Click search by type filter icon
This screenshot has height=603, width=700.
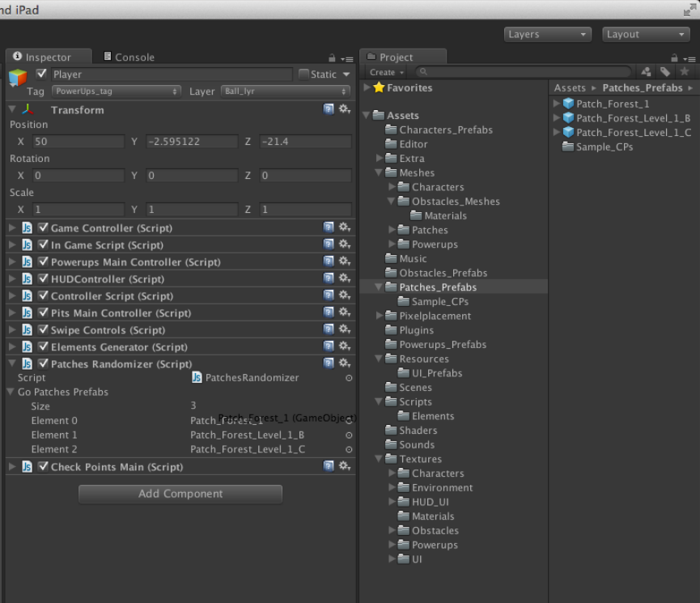(x=646, y=72)
